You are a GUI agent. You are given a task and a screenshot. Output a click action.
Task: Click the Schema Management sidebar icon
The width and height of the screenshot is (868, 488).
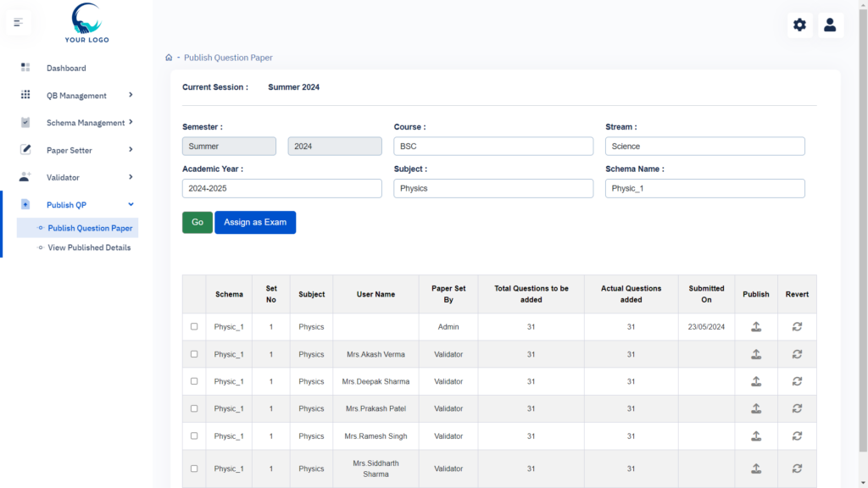click(x=25, y=122)
